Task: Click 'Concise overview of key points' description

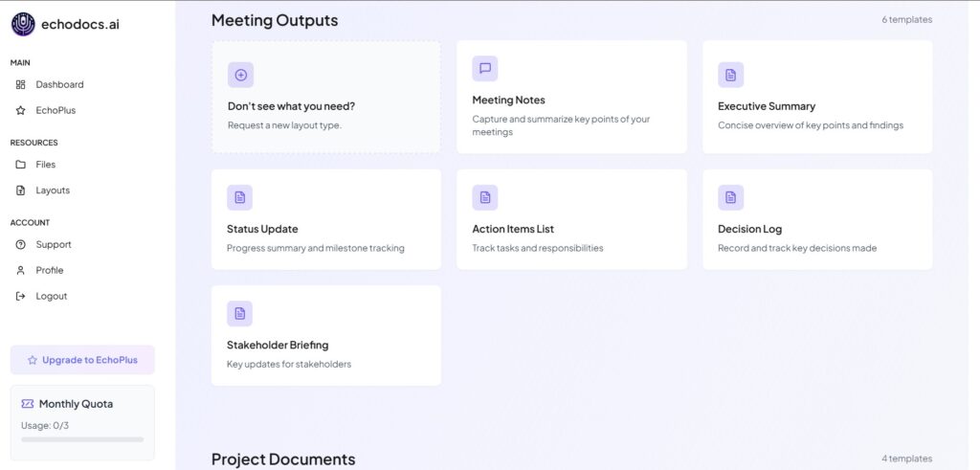Action: tap(811, 125)
